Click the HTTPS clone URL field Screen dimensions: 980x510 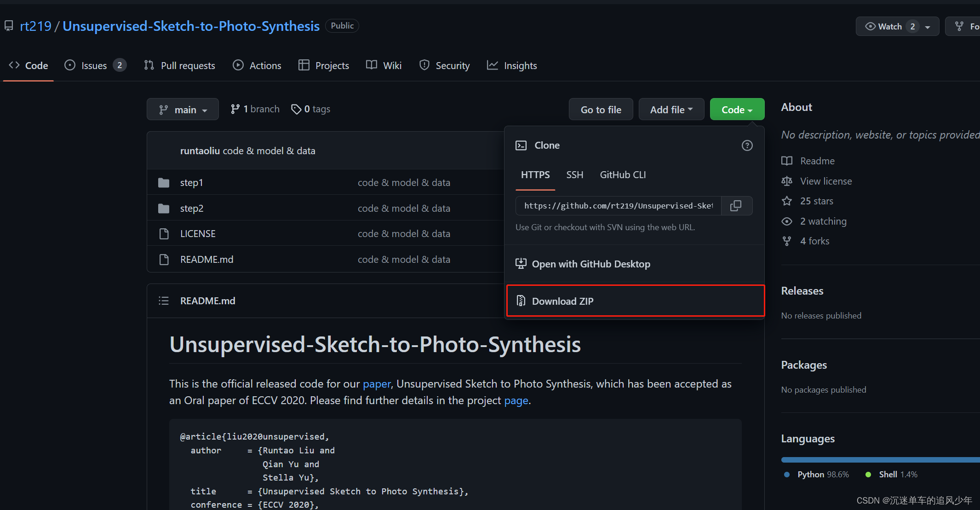pos(618,206)
